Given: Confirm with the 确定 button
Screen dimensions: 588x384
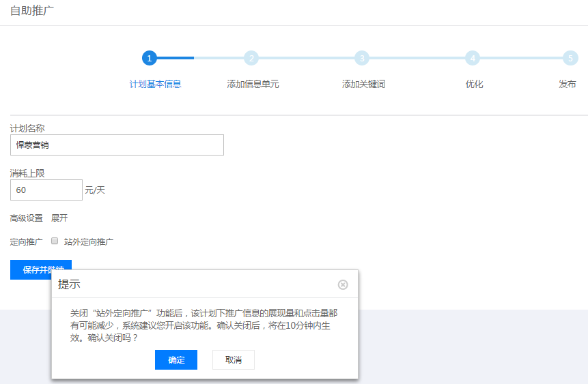Looking at the screenshot, I should pyautogui.click(x=176, y=360).
